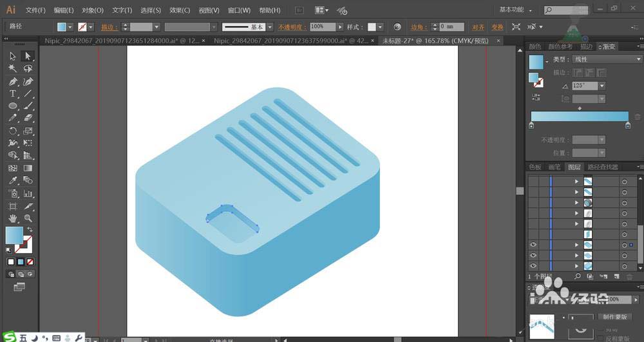Open the stroke weight dropdown
Viewport: 644px width, 342px height.
click(156, 27)
